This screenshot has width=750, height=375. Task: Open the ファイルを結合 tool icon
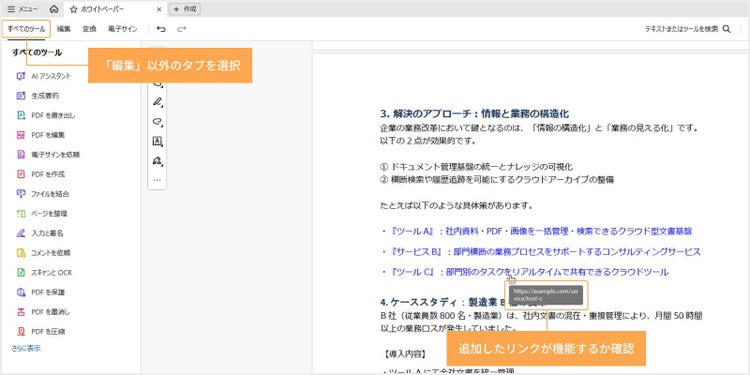[x=21, y=194]
